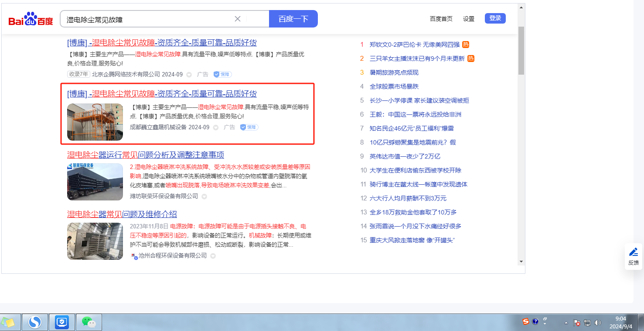Click the Baidu logo
Screen dimensions: 644x331
[31, 19]
